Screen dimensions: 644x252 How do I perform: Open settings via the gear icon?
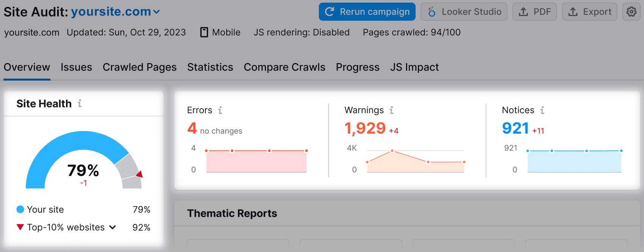pyautogui.click(x=631, y=12)
